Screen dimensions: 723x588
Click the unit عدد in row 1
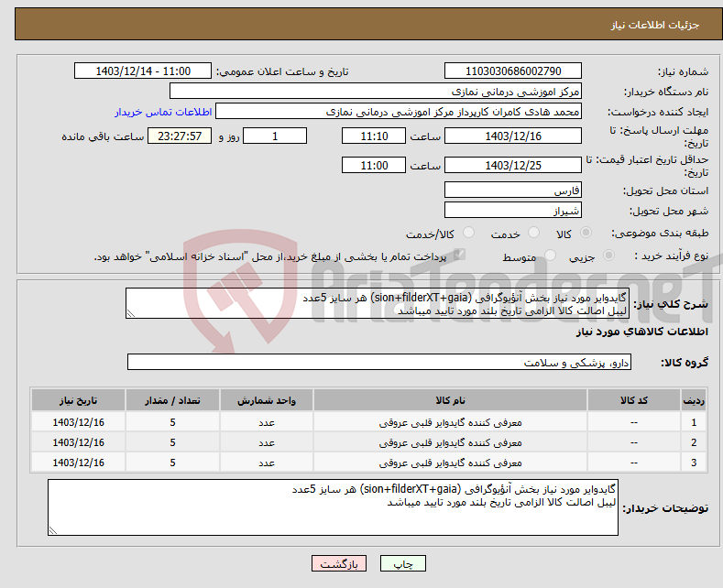[x=267, y=422]
